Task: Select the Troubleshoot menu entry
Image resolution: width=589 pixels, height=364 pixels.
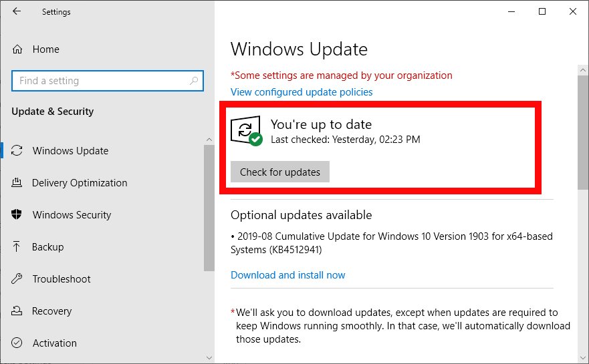Action: 62,279
